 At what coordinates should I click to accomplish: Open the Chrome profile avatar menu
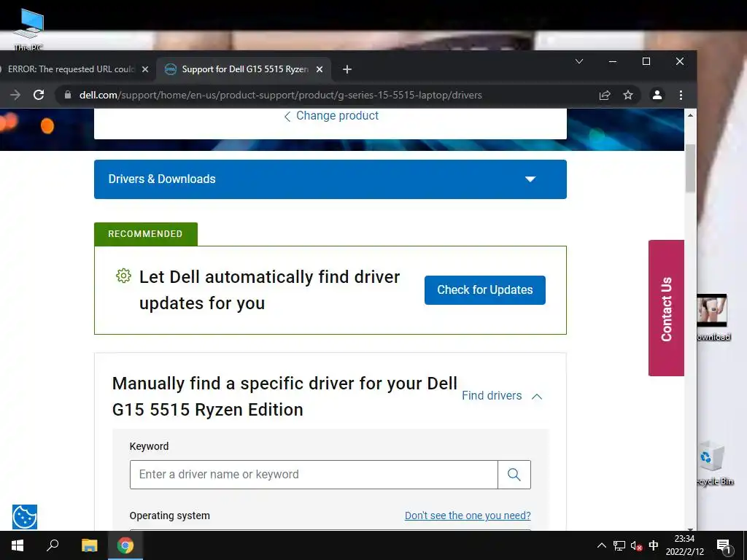click(x=657, y=96)
